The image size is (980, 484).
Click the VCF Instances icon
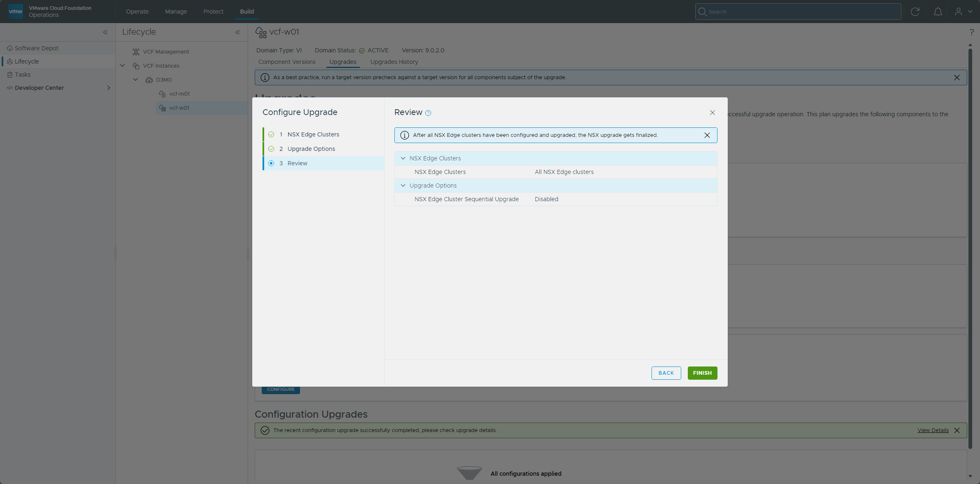click(136, 66)
